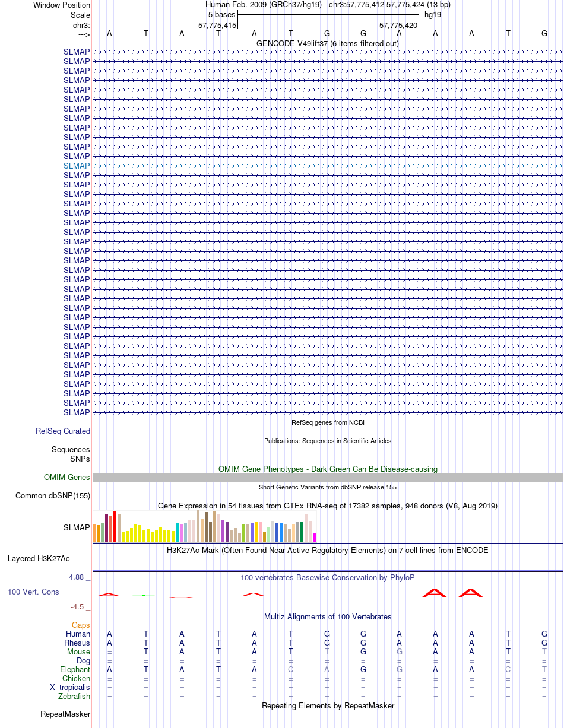
Task: Click the 57,775,420 ruler coordinate
Action: (x=398, y=25)
